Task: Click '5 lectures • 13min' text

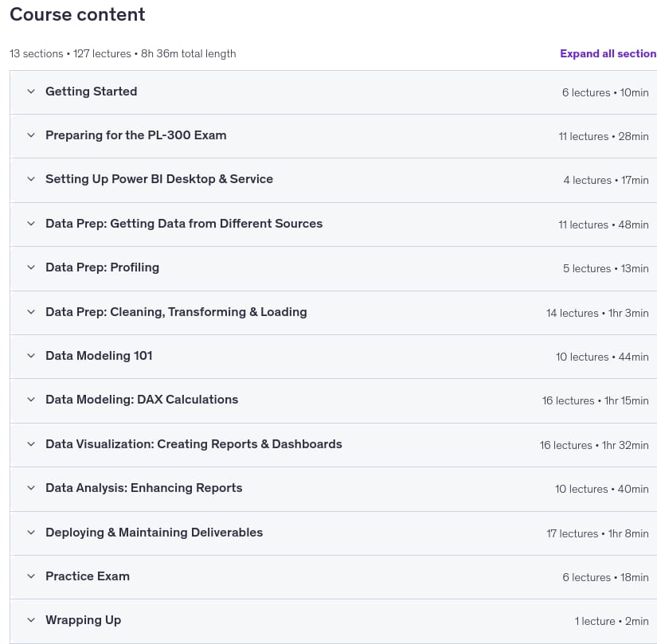Action: 605,269
